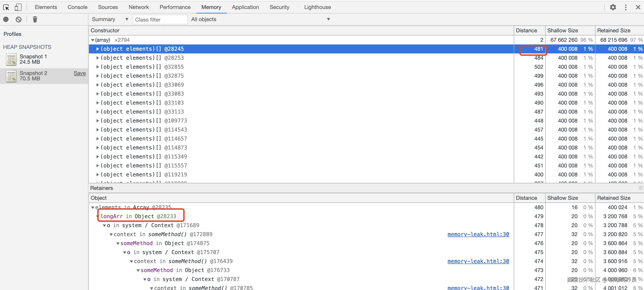Sort by Retained Size column header
Image resolution: width=644 pixels, height=290 pixels.
tap(613, 31)
